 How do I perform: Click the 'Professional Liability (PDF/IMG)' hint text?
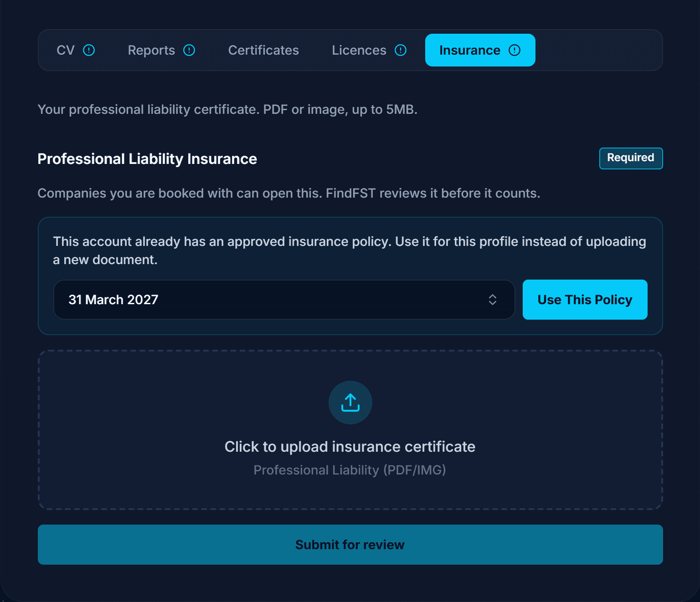coord(350,470)
